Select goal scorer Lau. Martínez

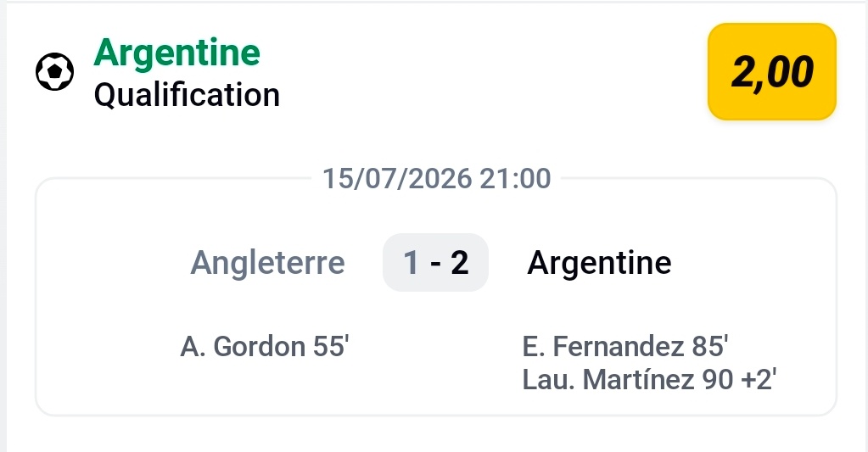point(608,380)
